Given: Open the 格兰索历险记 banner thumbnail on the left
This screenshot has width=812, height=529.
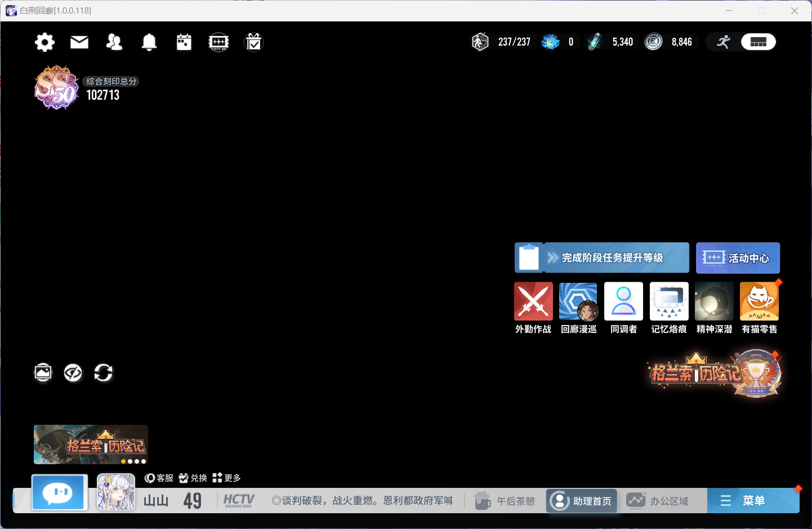Looking at the screenshot, I should 91,444.
